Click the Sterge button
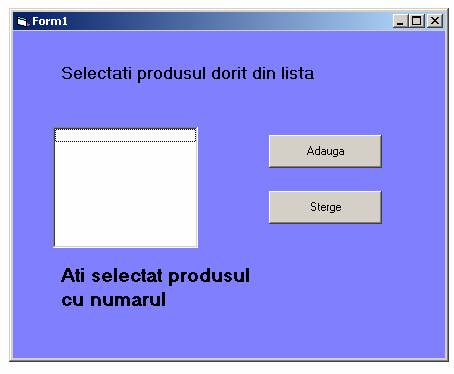 [x=325, y=207]
